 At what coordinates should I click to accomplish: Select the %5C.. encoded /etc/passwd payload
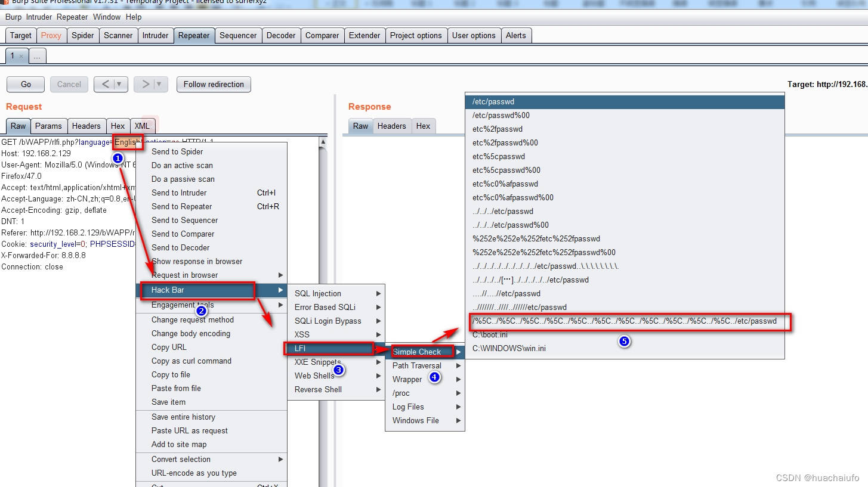[625, 321]
